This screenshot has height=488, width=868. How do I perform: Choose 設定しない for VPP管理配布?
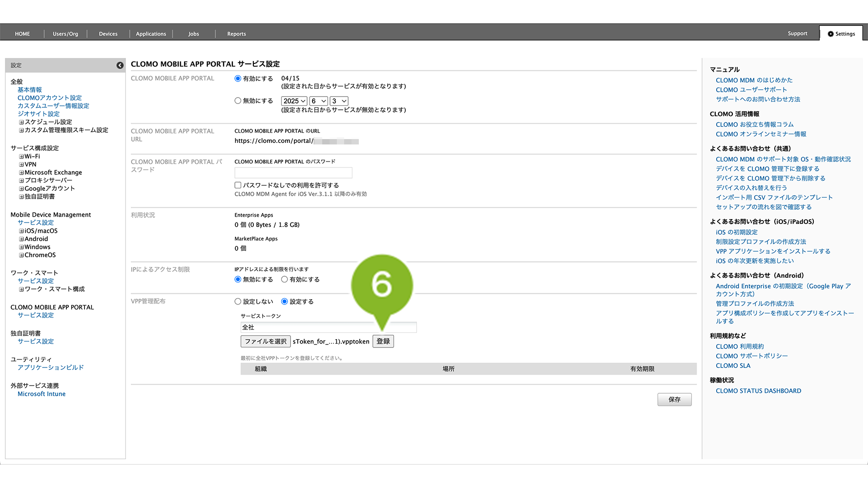[x=238, y=302]
